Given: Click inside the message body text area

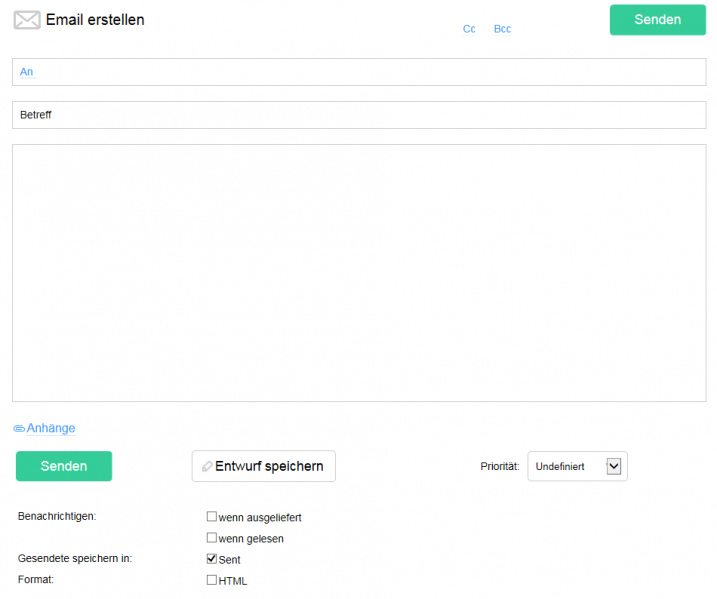Looking at the screenshot, I should [359, 273].
